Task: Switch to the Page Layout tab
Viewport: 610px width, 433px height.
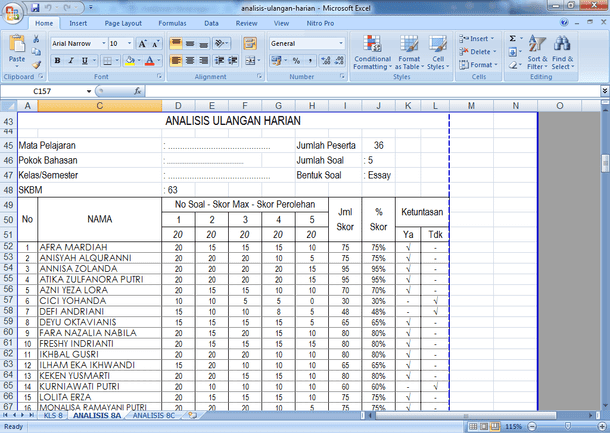Action: click(123, 23)
